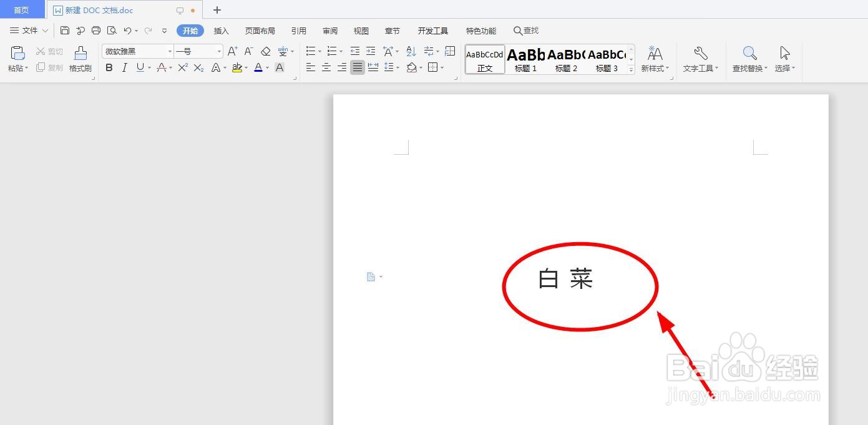Apply superscript formatting to text
This screenshot has height=425, width=868.
(182, 67)
